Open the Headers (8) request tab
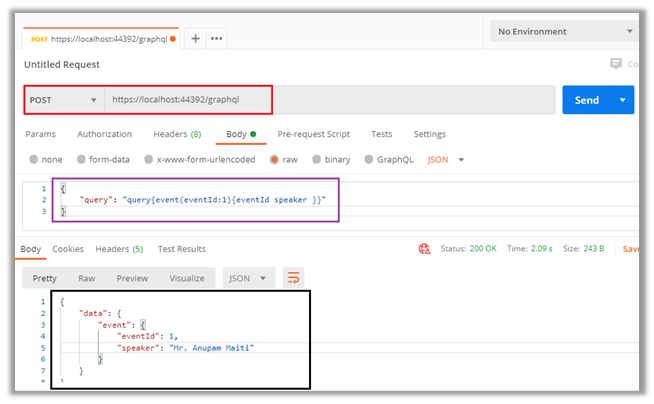This screenshot has height=404, width=654. click(x=177, y=134)
